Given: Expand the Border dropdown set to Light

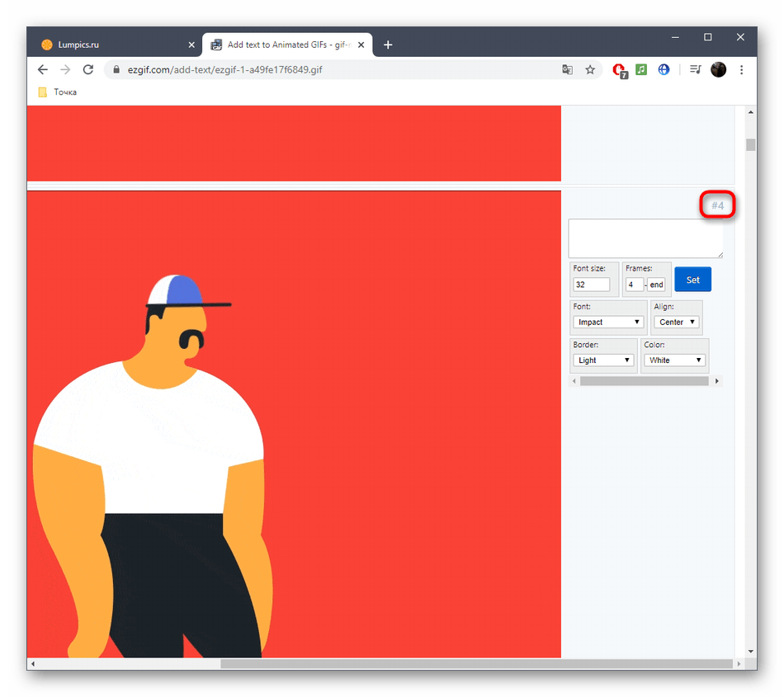Looking at the screenshot, I should 603,360.
